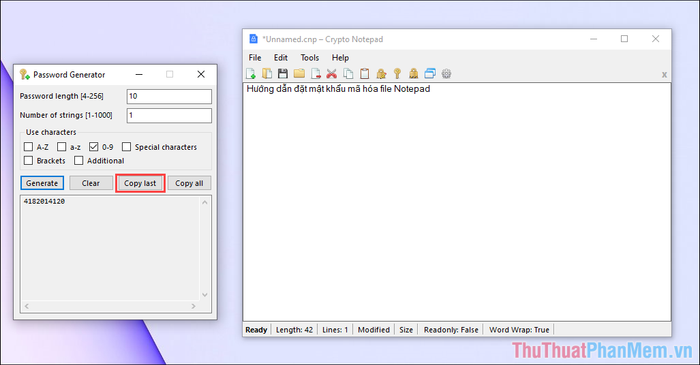The height and width of the screenshot is (365, 700).
Task: Click the Password length input field
Action: pyautogui.click(x=169, y=96)
